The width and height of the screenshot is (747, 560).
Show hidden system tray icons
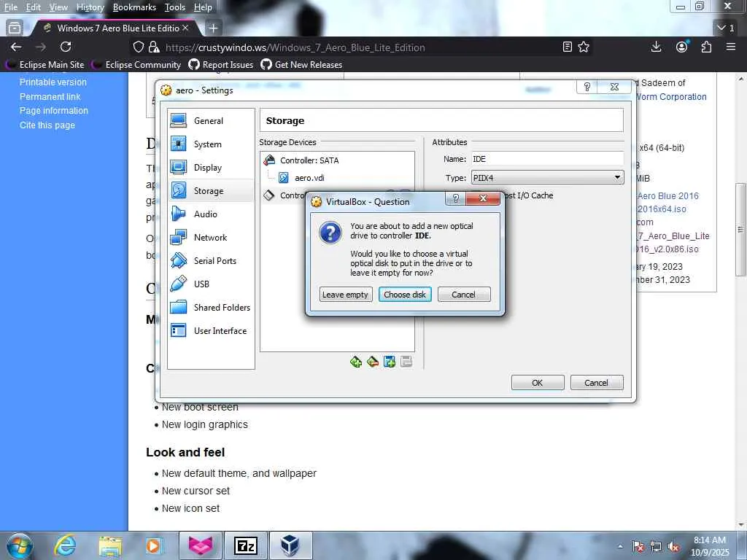point(620,546)
